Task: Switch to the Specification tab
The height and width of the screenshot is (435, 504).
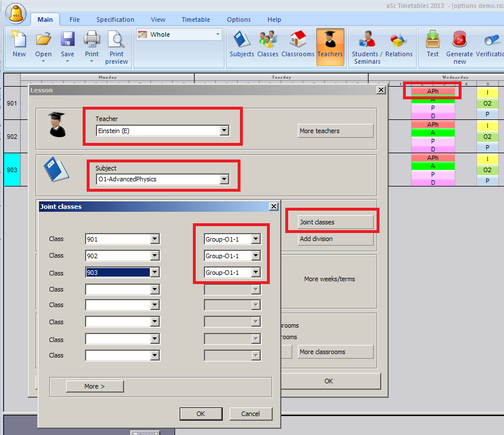Action: click(115, 20)
